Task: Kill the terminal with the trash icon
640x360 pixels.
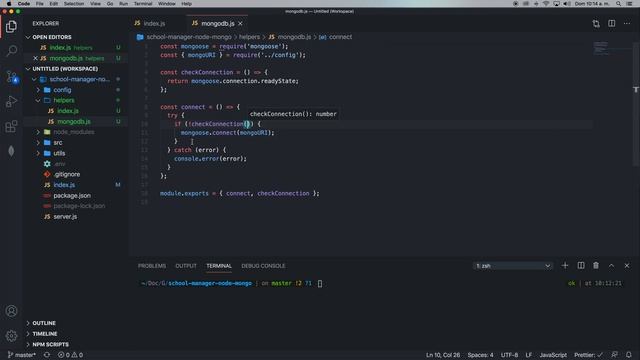Action: point(596,266)
